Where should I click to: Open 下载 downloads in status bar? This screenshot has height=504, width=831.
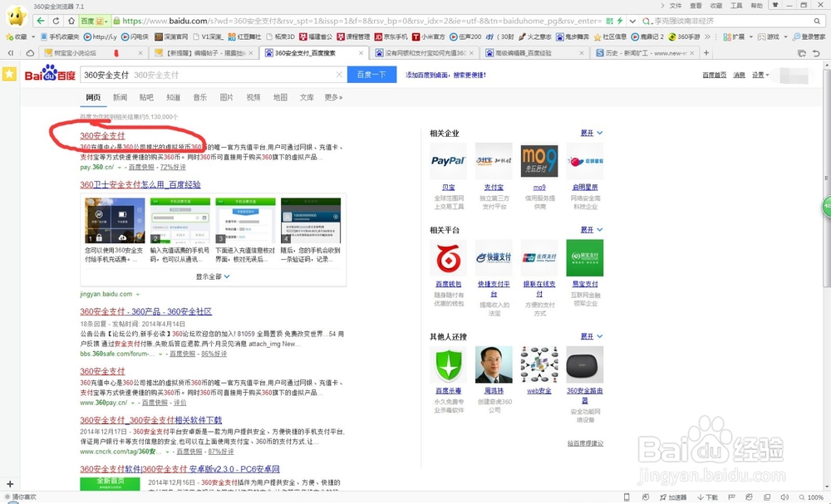click(707, 497)
